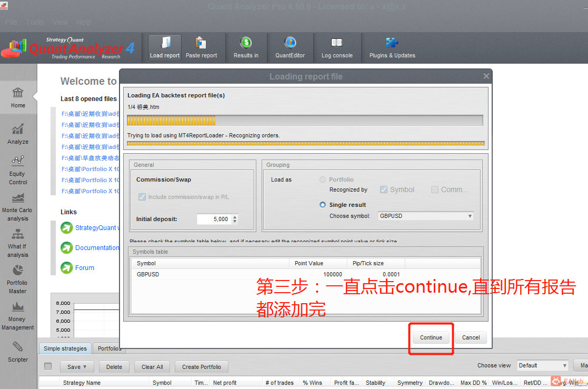Open the Documentation link
588x389 pixels.
click(97, 247)
